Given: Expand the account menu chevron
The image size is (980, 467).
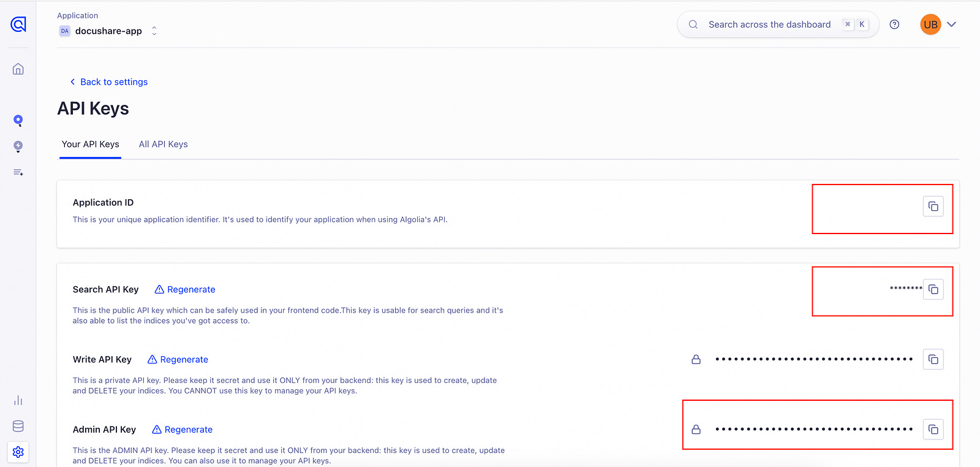Looking at the screenshot, I should pos(951,25).
